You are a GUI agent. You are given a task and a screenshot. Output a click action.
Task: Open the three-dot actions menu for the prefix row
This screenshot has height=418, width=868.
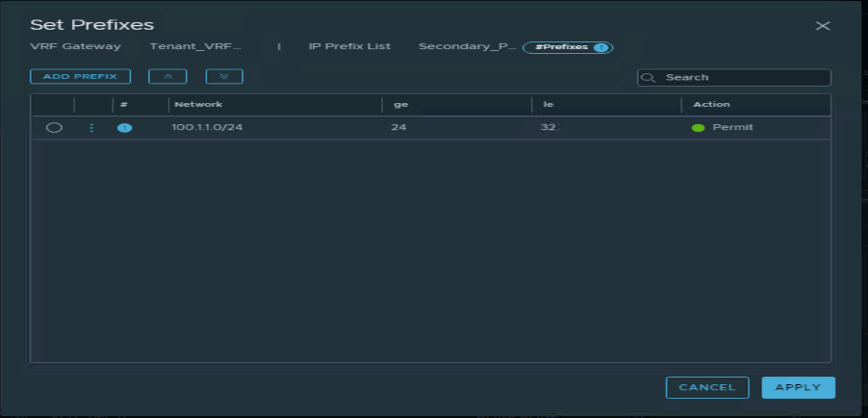tap(92, 127)
